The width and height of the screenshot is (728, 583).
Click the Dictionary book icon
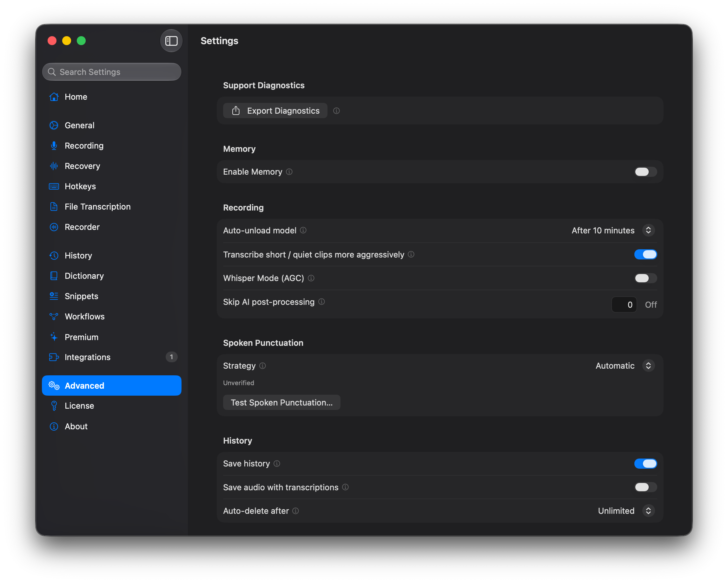click(54, 276)
